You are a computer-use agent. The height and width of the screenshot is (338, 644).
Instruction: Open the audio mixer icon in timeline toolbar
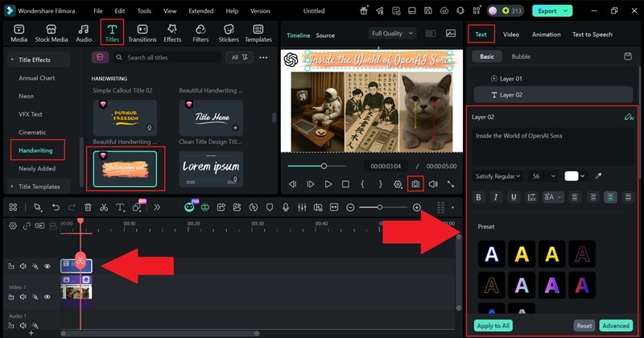(x=302, y=208)
